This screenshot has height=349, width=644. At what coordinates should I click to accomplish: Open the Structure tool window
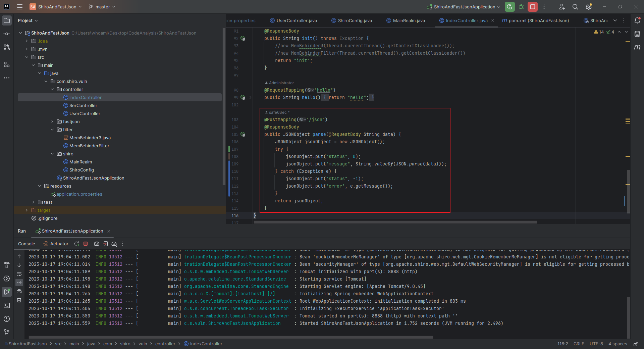point(7,64)
